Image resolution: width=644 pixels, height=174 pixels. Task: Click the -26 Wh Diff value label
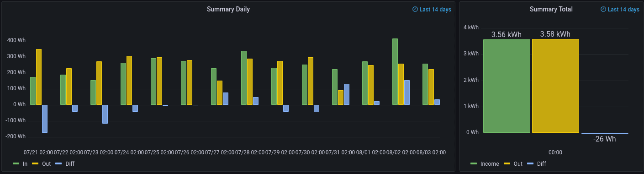pyautogui.click(x=604, y=139)
